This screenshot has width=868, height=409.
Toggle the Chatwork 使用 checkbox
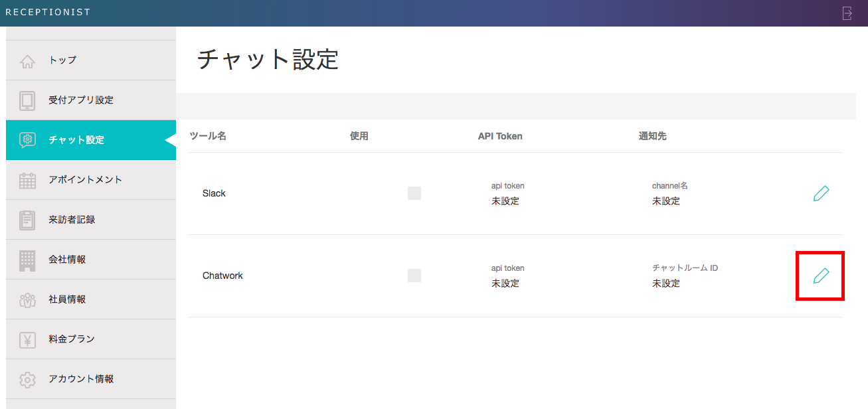(x=414, y=276)
